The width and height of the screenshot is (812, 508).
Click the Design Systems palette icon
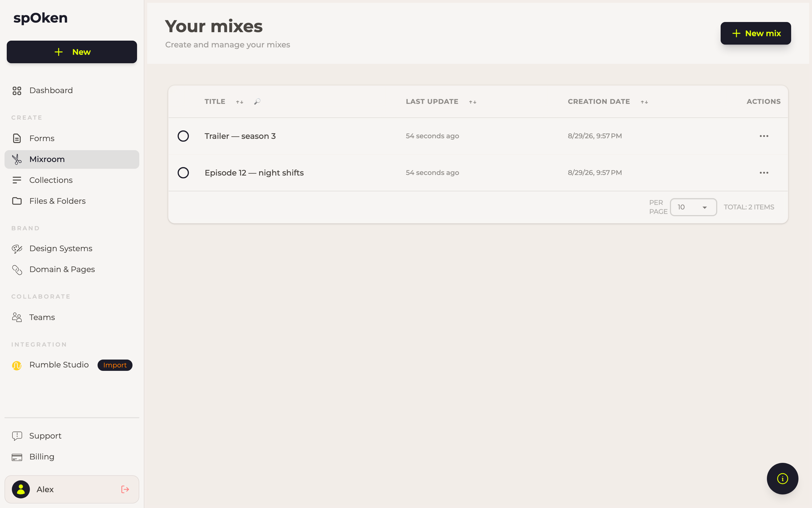coord(17,249)
